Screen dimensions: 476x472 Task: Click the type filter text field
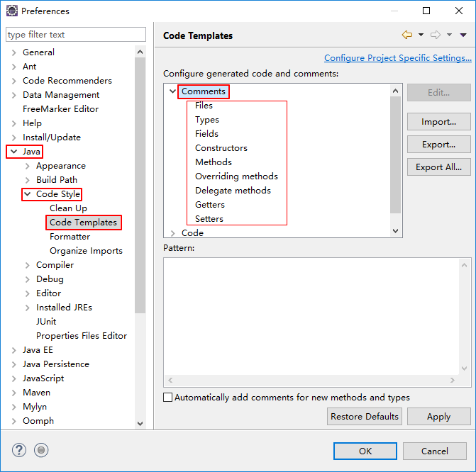coord(76,35)
